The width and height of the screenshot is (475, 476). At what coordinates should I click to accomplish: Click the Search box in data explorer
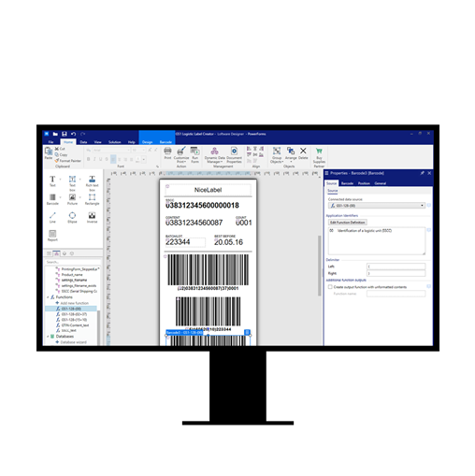click(73, 262)
